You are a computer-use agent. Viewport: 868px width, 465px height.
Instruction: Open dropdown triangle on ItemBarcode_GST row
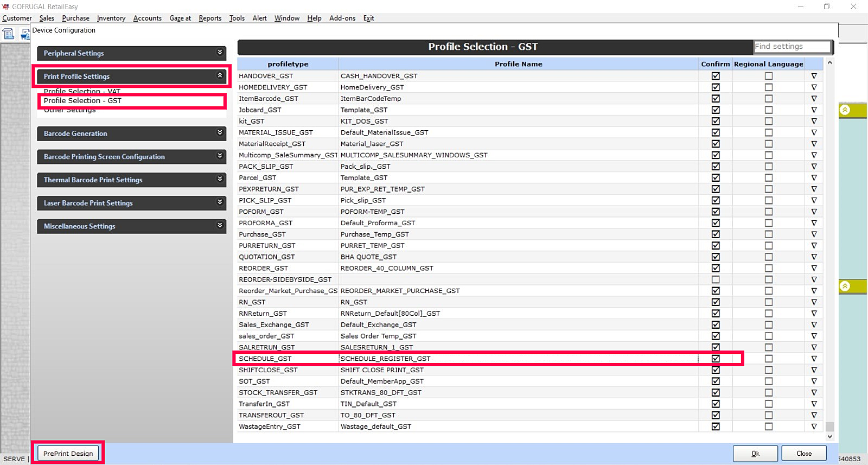814,99
